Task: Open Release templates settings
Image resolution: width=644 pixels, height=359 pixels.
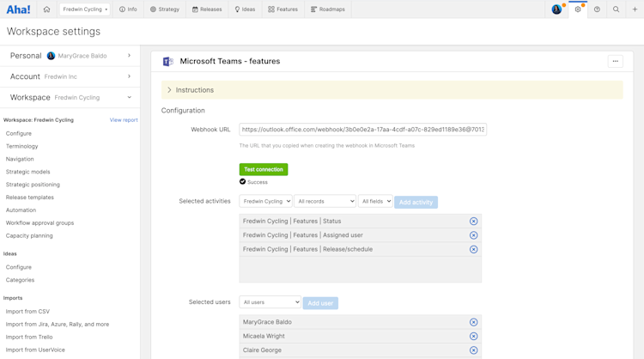Action: [x=29, y=198]
